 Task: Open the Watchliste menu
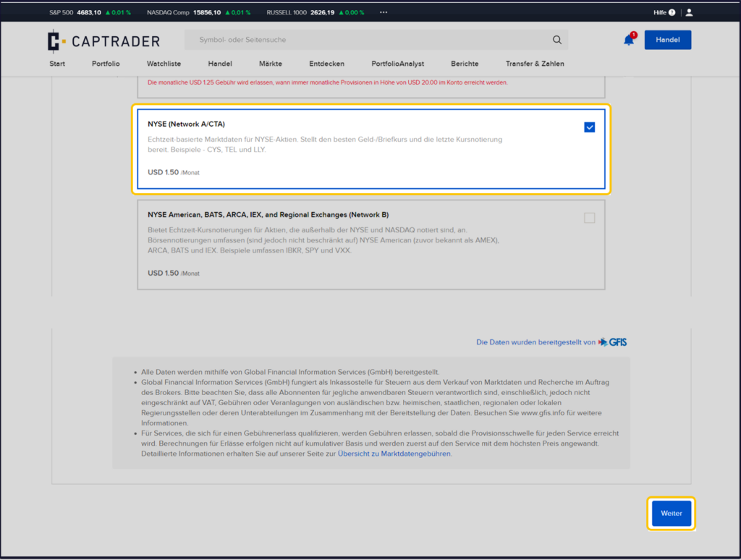pos(164,64)
